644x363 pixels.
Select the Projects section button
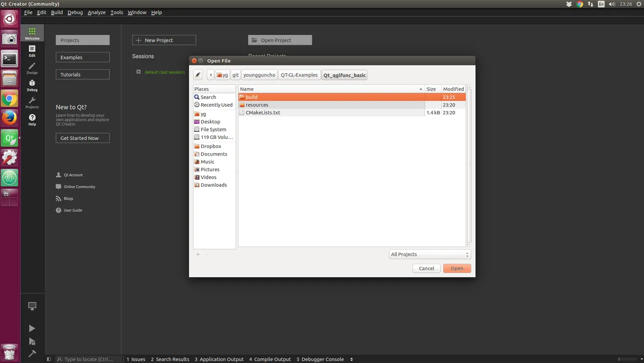[x=83, y=40]
